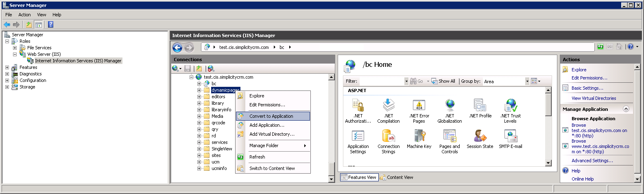Image resolution: width=644 pixels, height=194 pixels.
Task: Collapse the Roles tree node
Action: click(7, 41)
